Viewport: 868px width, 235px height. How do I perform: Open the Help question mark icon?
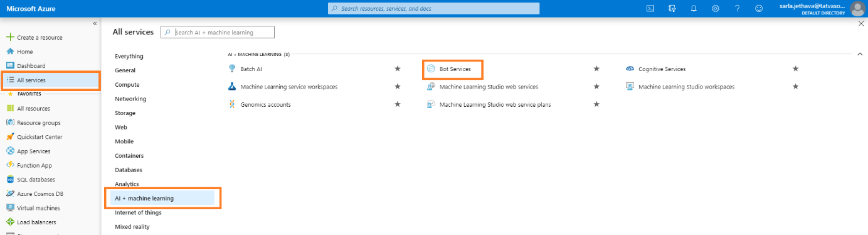tap(737, 9)
